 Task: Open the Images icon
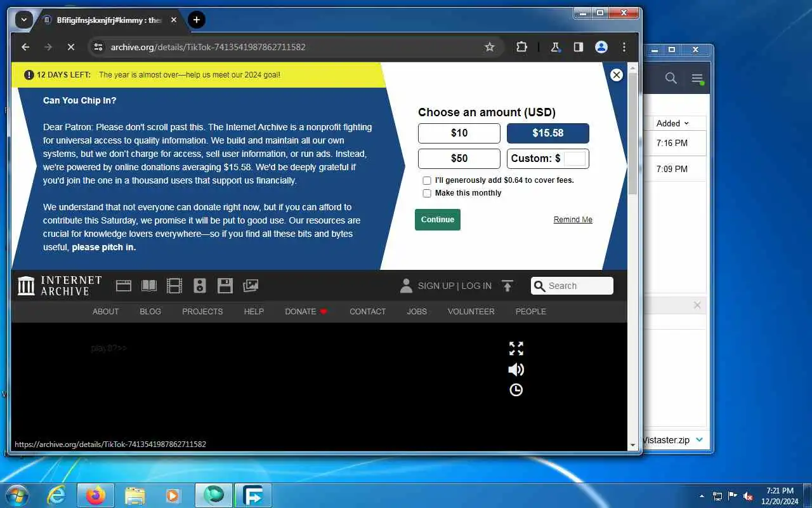[x=251, y=286]
